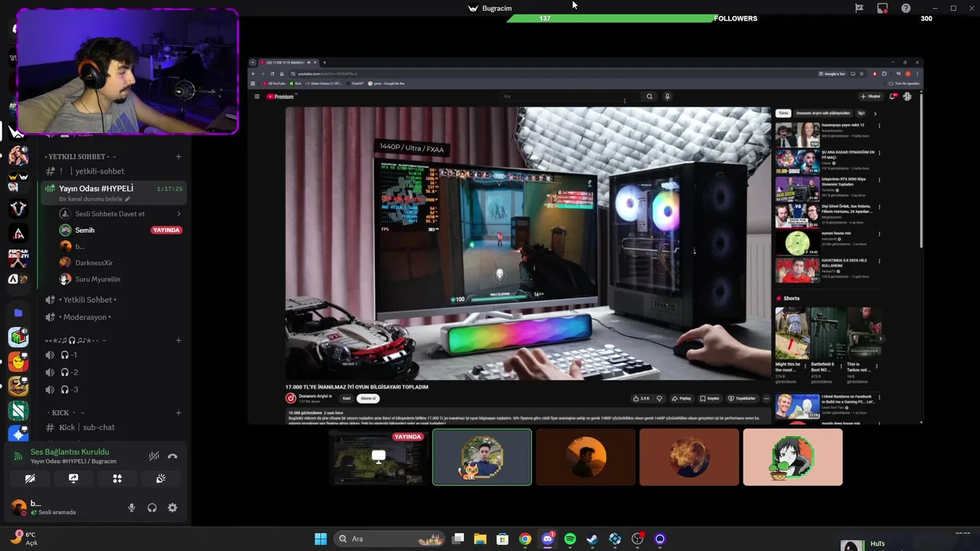This screenshot has width=980, height=551.
Task: Select the pink anime avatar participant tile
Action: (x=792, y=458)
